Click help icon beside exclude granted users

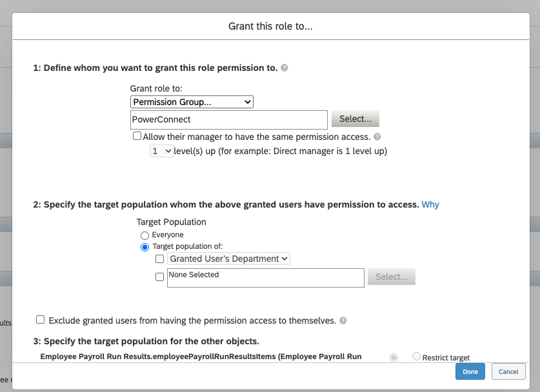tap(343, 320)
